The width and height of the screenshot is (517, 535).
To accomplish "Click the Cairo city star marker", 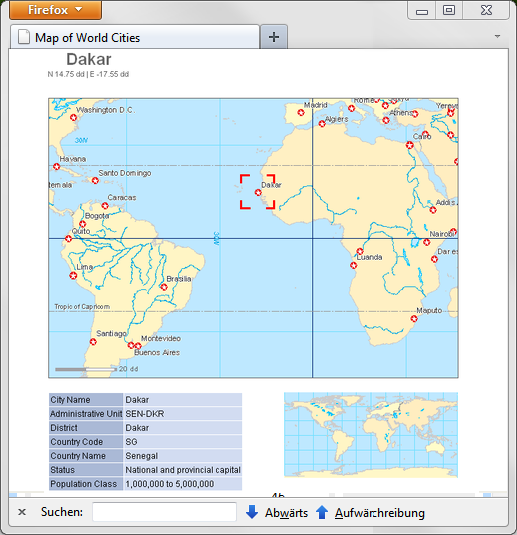I will (x=410, y=145).
